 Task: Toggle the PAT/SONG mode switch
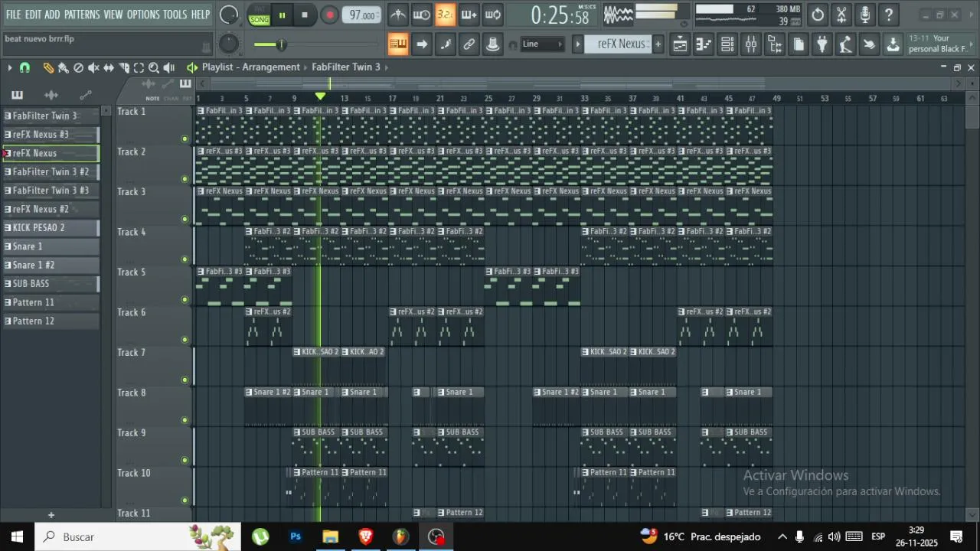click(260, 15)
